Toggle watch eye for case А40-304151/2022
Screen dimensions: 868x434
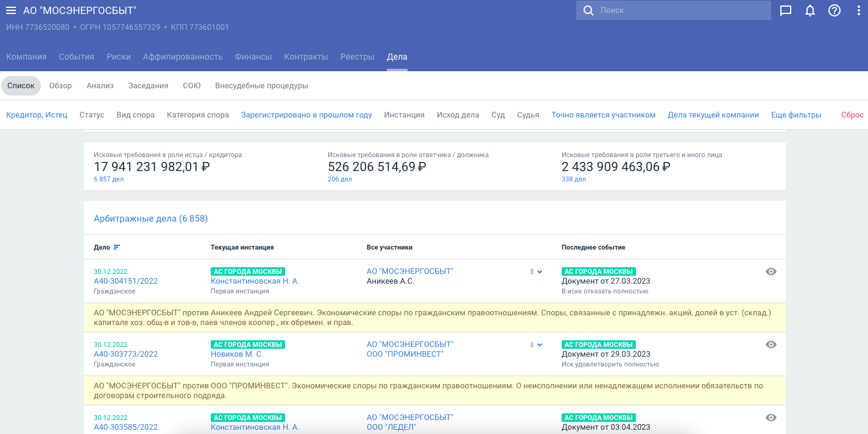(x=771, y=271)
